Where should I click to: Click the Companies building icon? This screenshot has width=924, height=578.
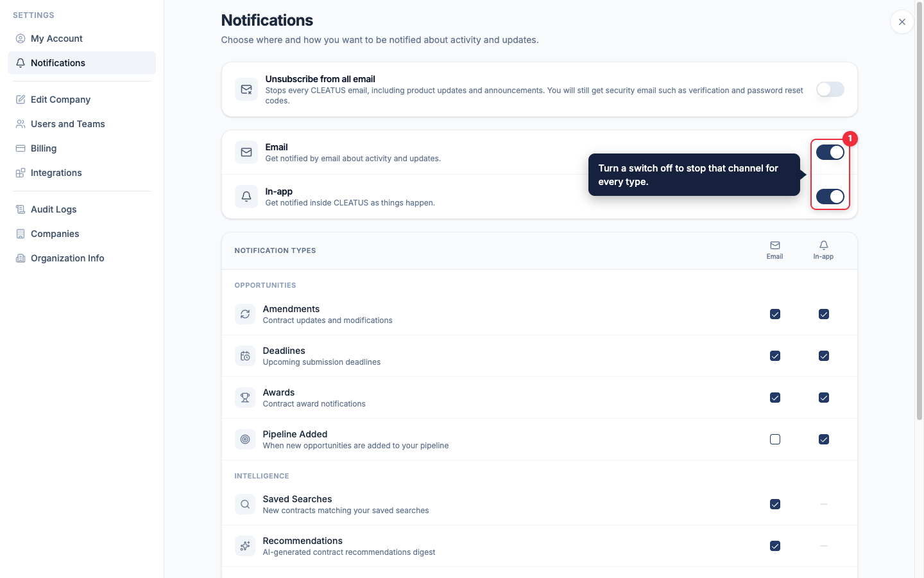(x=21, y=234)
